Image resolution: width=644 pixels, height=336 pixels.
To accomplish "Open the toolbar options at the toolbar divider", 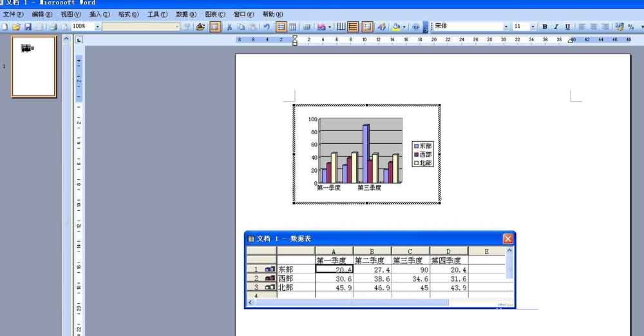I will click(x=426, y=27).
